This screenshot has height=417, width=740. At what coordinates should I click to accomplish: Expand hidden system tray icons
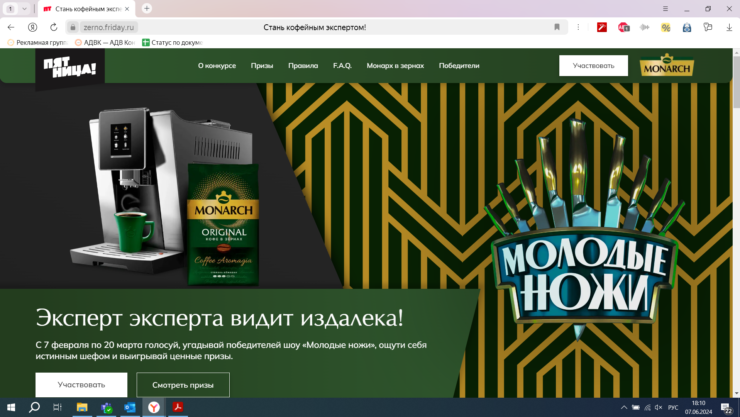point(624,408)
